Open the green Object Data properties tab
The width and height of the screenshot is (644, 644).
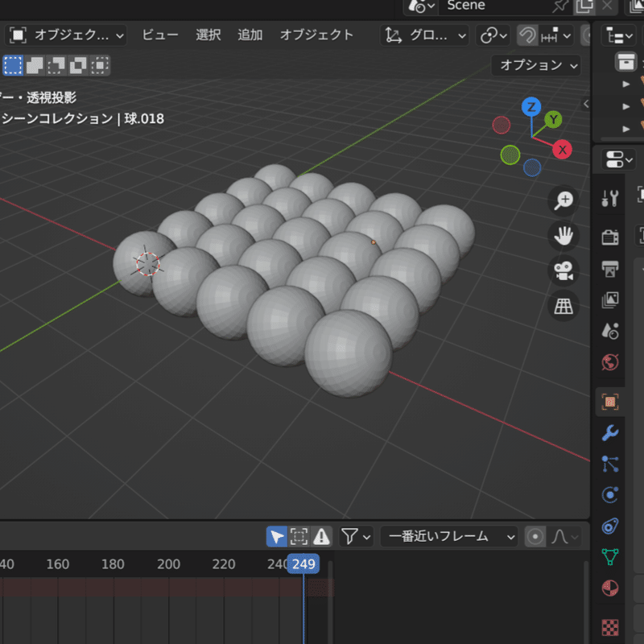tap(609, 558)
